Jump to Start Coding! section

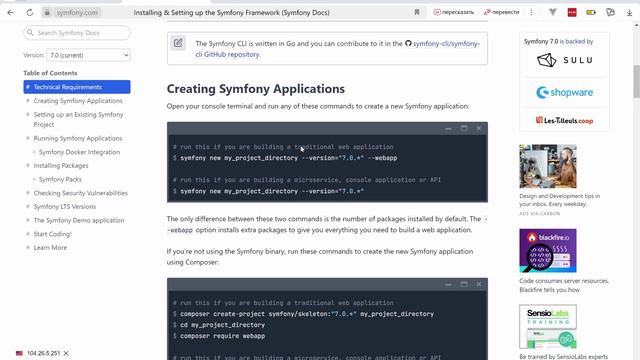pyautogui.click(x=52, y=234)
